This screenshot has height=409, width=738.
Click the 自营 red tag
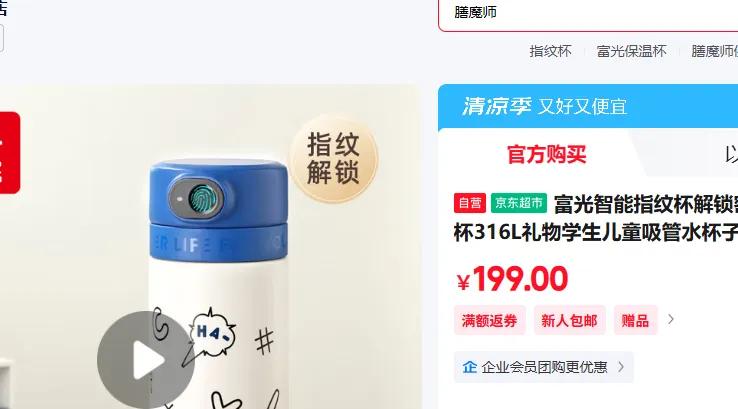coord(470,203)
